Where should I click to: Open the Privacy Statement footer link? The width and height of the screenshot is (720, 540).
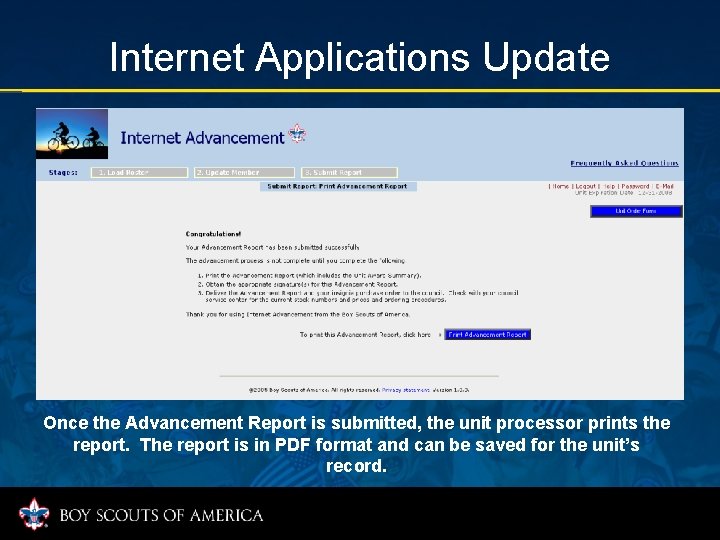406,390
